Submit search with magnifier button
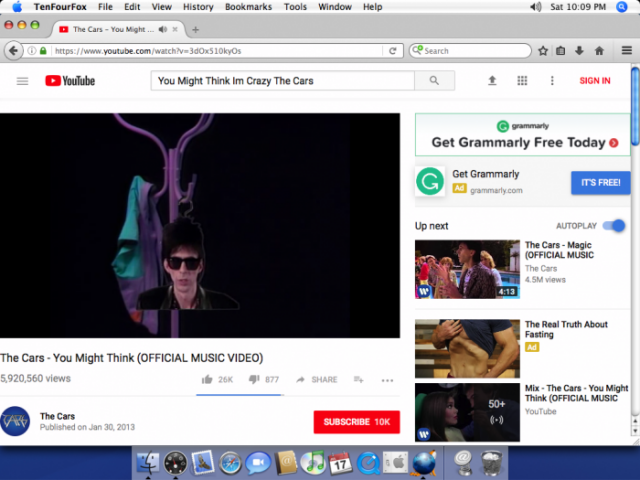 click(x=434, y=81)
